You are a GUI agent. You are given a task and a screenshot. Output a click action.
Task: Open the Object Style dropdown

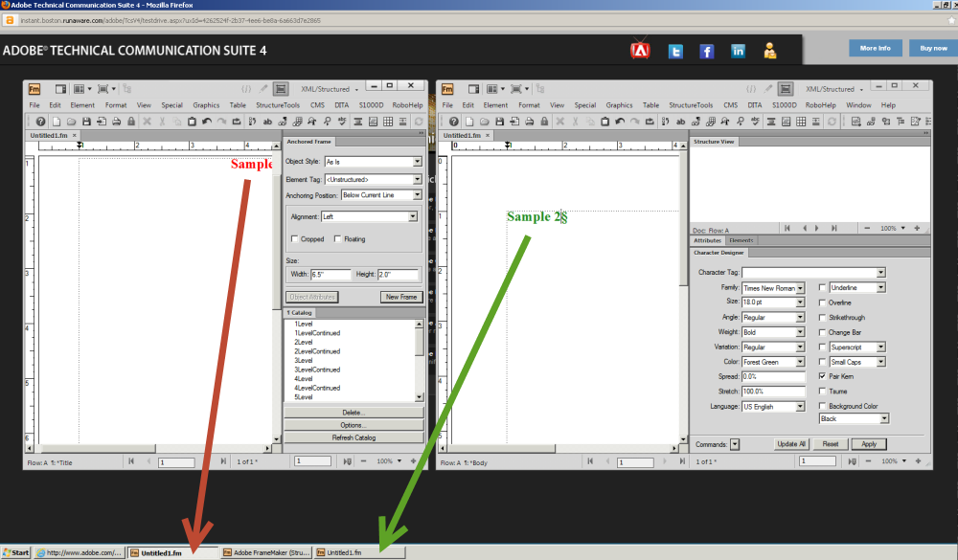point(418,162)
